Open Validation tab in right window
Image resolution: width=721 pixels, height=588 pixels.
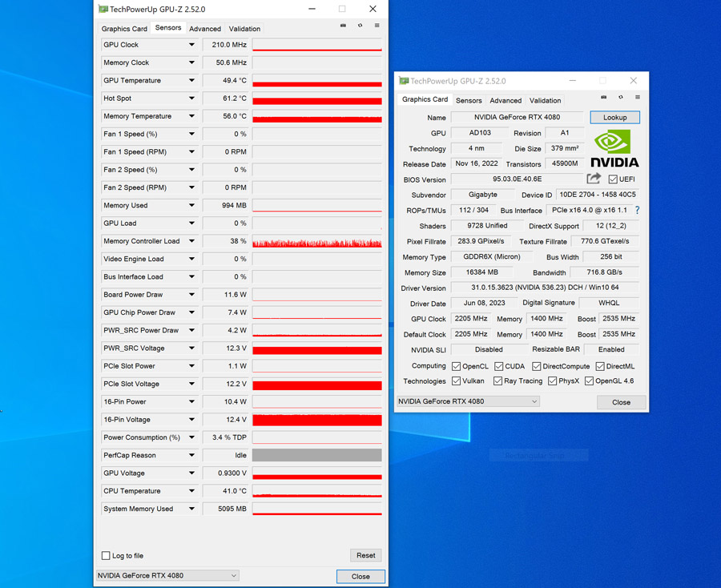pyautogui.click(x=545, y=100)
